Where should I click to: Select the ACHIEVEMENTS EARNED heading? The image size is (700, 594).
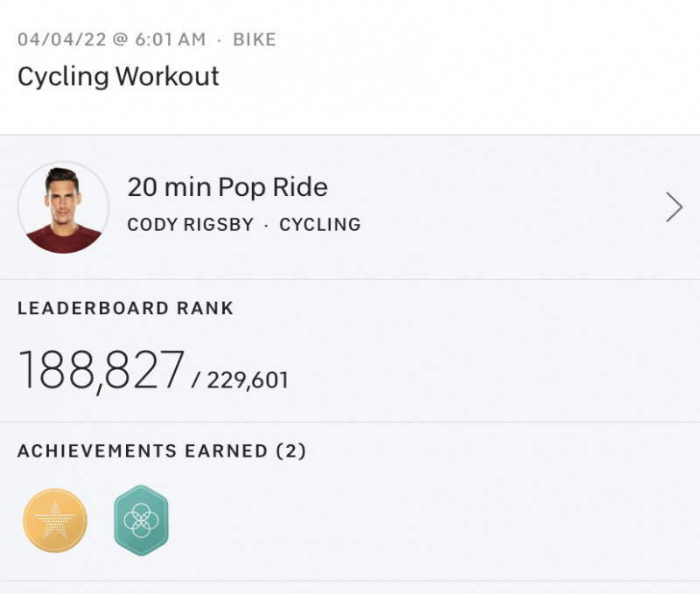[x=143, y=451]
